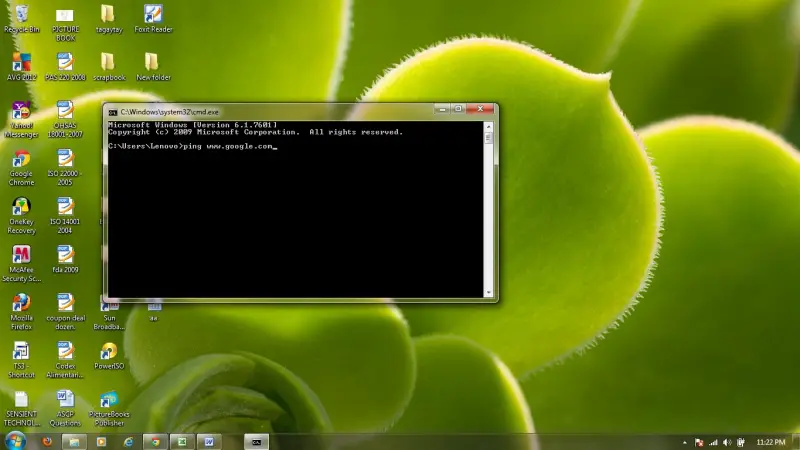Open network signal tray icon
This screenshot has width=800, height=450.
pos(713,442)
